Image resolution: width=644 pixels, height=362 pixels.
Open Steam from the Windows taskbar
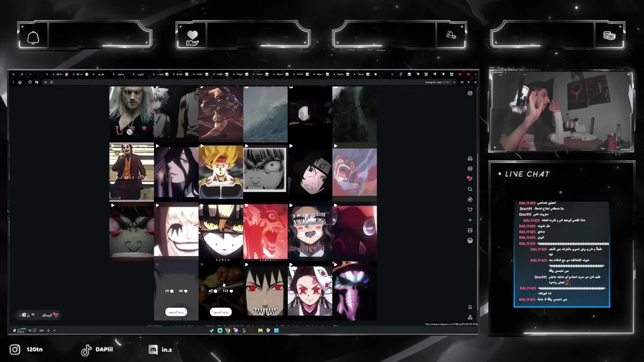click(212, 330)
